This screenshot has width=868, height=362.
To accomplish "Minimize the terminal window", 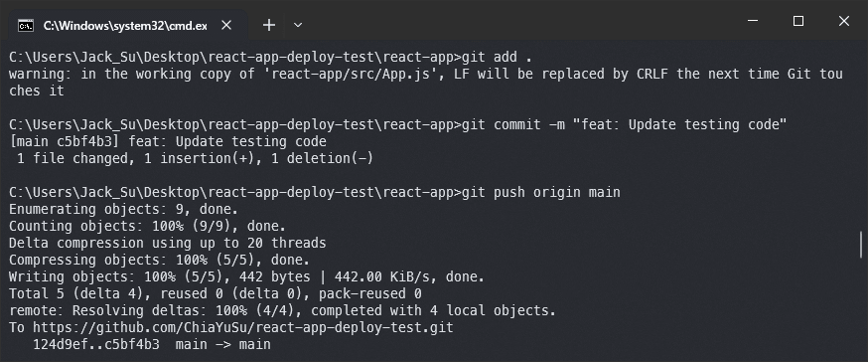I will 753,21.
